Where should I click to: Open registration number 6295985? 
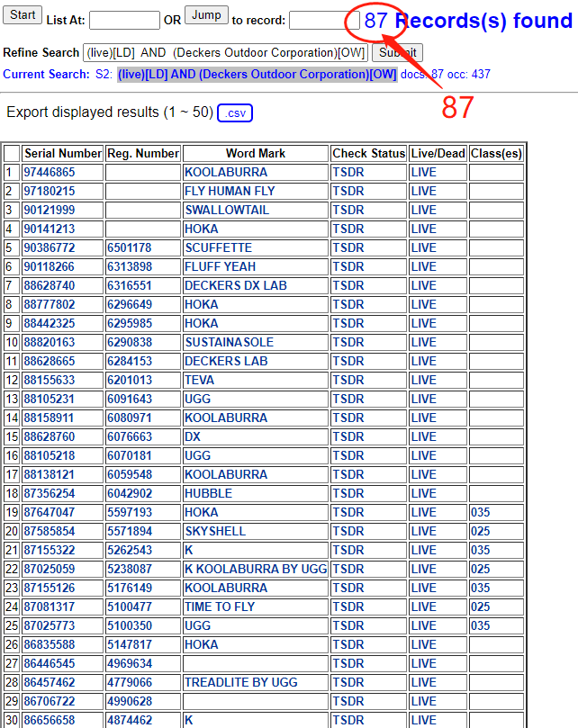[129, 323]
